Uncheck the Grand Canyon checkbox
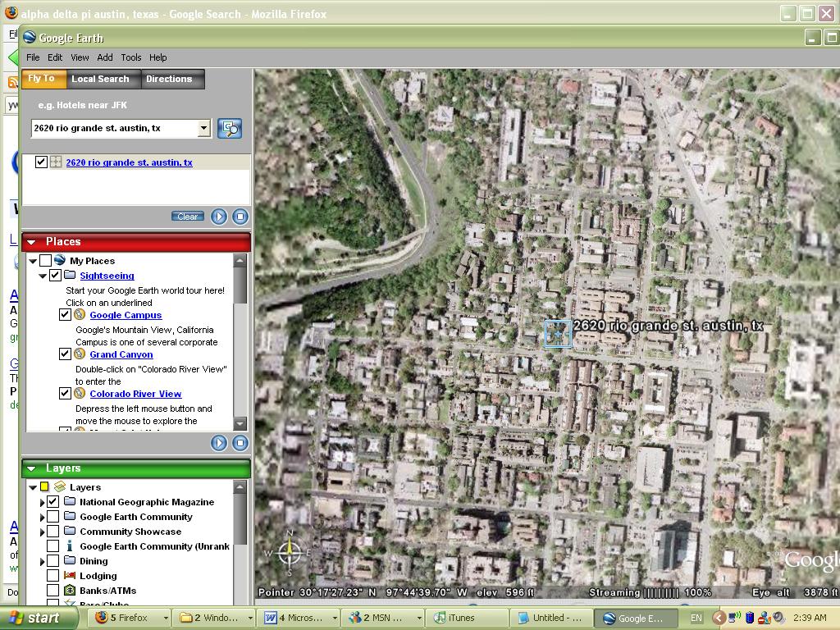The image size is (840, 630). pyautogui.click(x=65, y=354)
